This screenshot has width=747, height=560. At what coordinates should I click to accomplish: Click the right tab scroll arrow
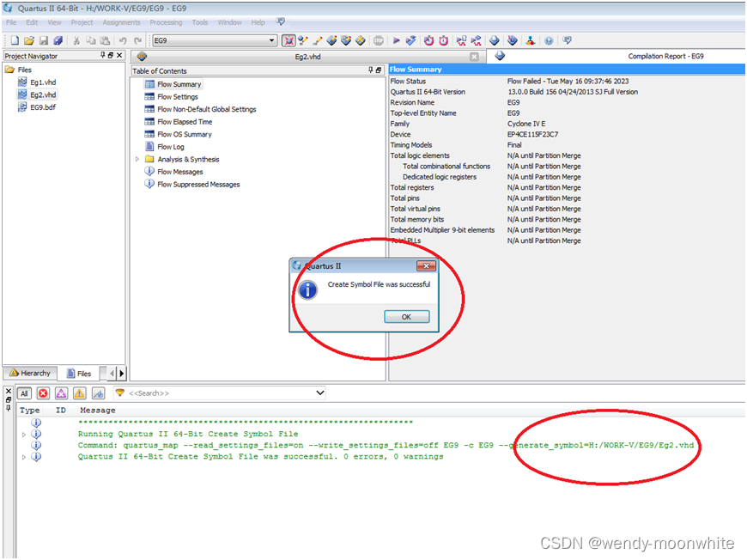tap(121, 373)
